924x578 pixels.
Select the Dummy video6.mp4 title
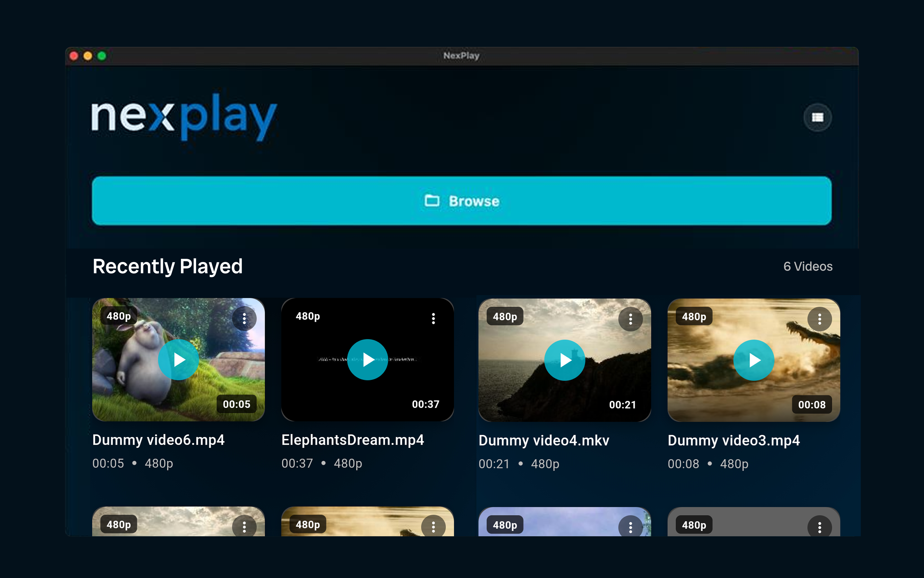point(158,440)
